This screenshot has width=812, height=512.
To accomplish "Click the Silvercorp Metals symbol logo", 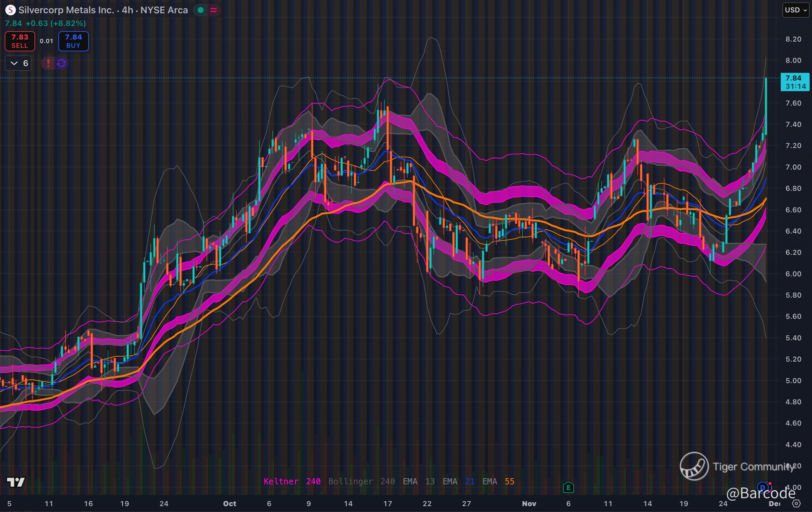I will 10,10.
